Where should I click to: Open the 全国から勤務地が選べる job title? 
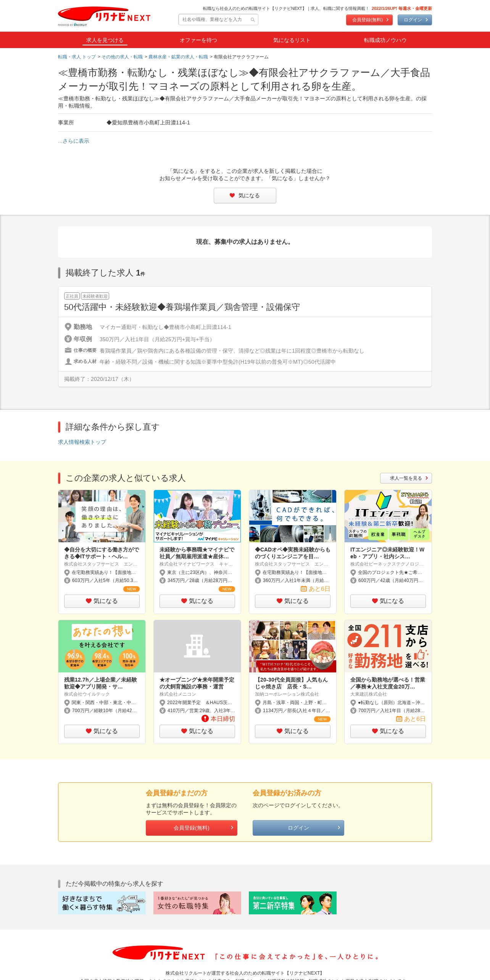click(x=388, y=683)
